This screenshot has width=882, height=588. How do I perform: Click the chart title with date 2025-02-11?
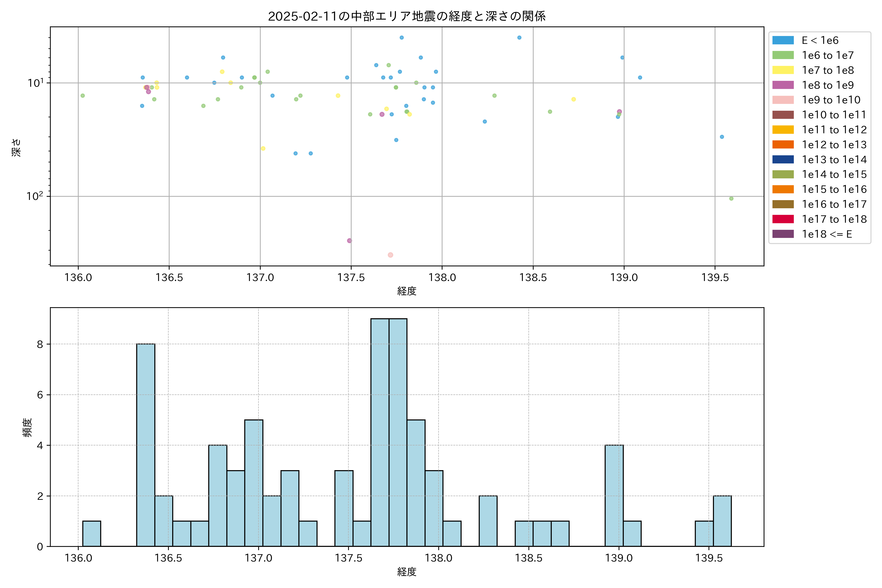pyautogui.click(x=406, y=16)
